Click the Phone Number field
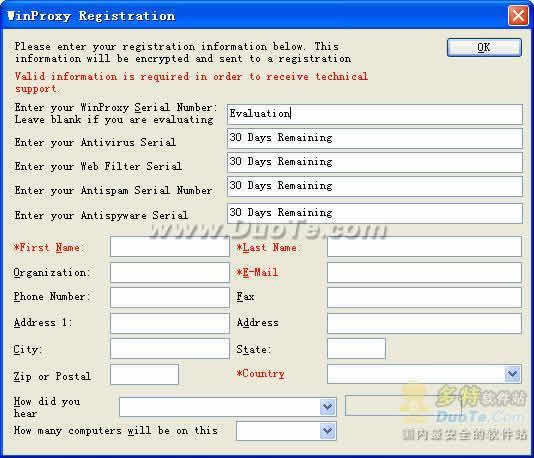 (x=170, y=297)
